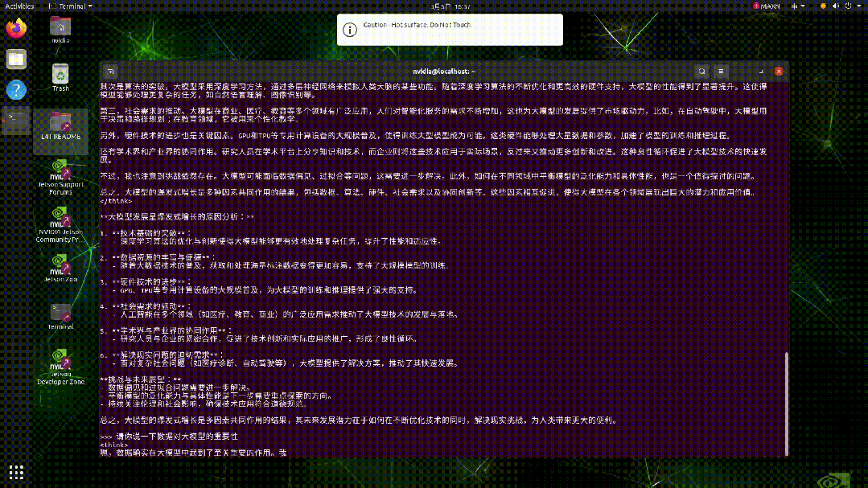Viewport: 868px width, 488px height.
Task: Launch the Terminal desktop shortcut
Action: tap(60, 310)
